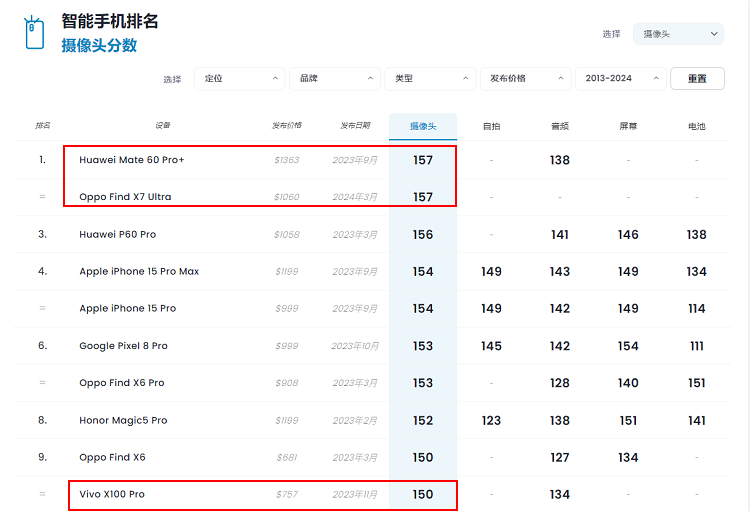Click price $1363 of Huawei Mate 60 Pro+
Image resolution: width=750 pixels, height=511 pixels.
click(x=287, y=160)
